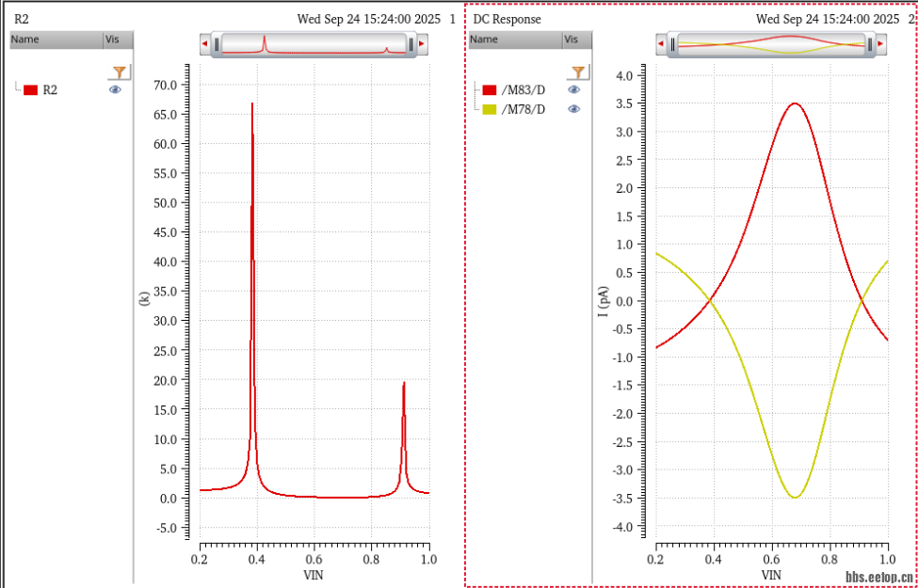The height and width of the screenshot is (588, 918).
Task: Click the VIN axis label under DC Response plot
Action: coord(771,574)
